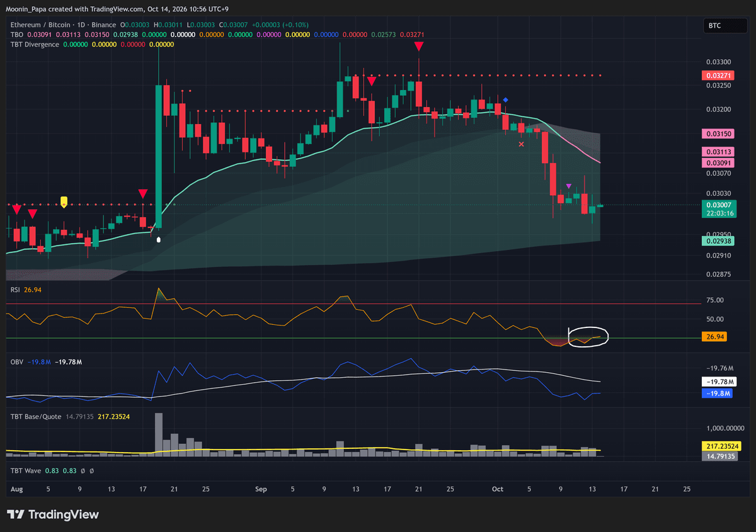Select the blue diamond marker near October start

505,99
